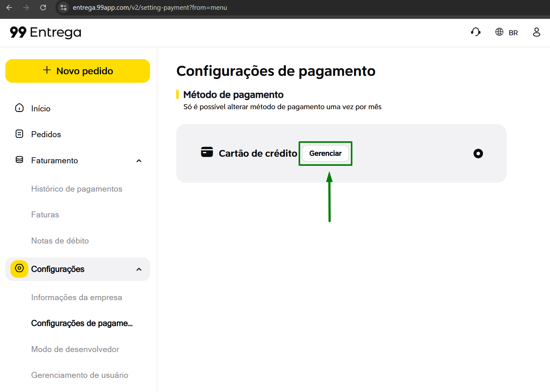Select the Configurações menu item
Screen dimensions: 550x392
point(58,269)
